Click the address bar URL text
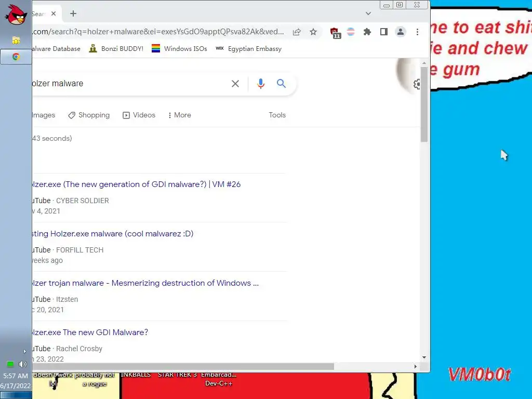This screenshot has width=532, height=399. tap(158, 32)
